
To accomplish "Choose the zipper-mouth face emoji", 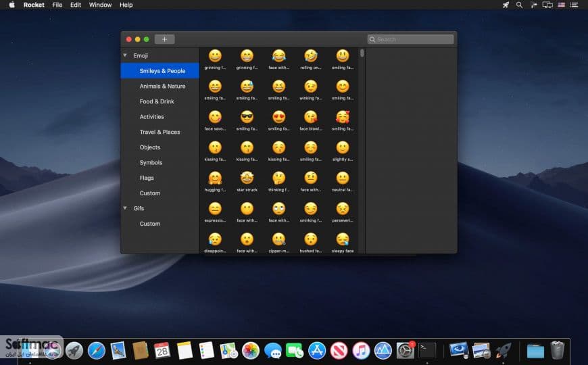I will 278,239.
